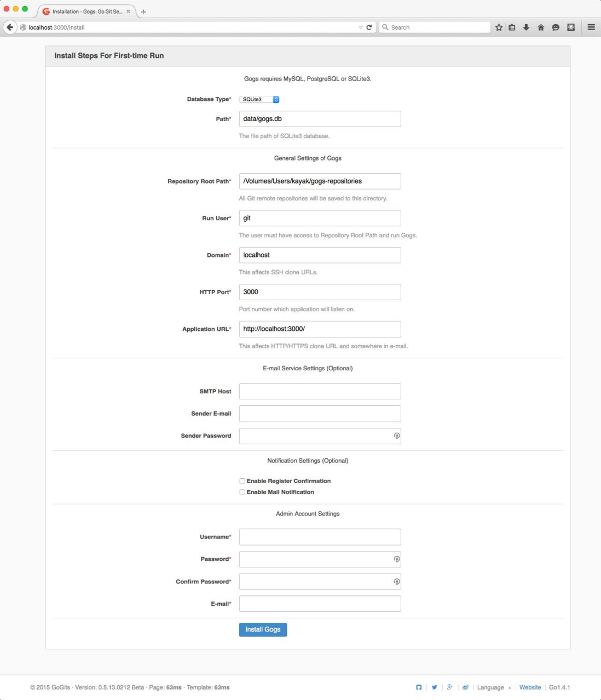Click the browser back arrow button
This screenshot has height=700, width=601.
pyautogui.click(x=10, y=27)
